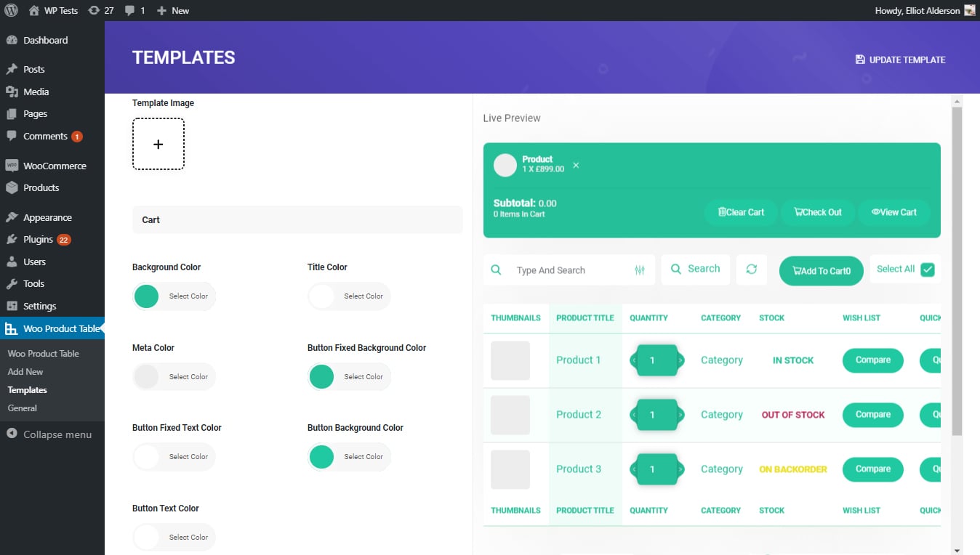Open the New content dropdown
This screenshot has width=980, height=555.
pyautogui.click(x=173, y=10)
